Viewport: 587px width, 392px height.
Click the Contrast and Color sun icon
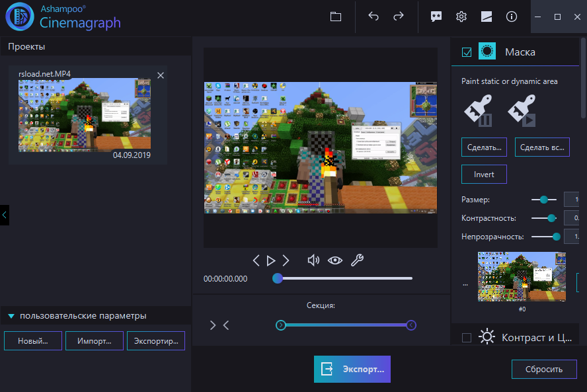point(487,336)
